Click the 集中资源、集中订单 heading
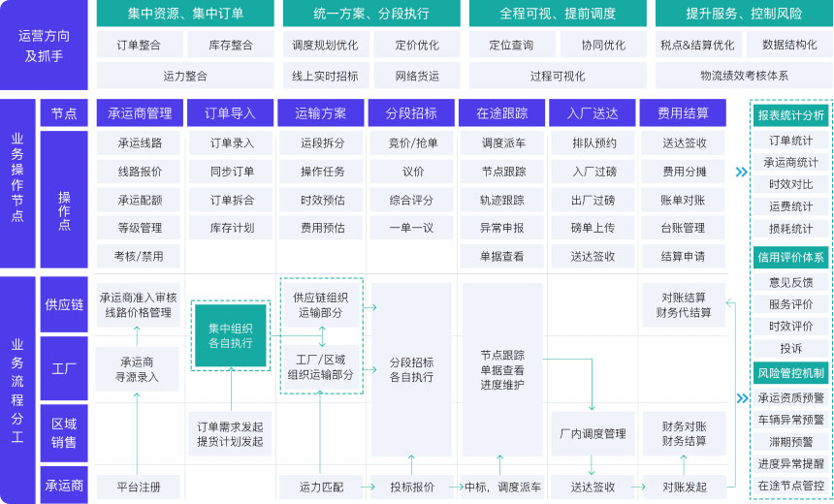 pos(185,15)
